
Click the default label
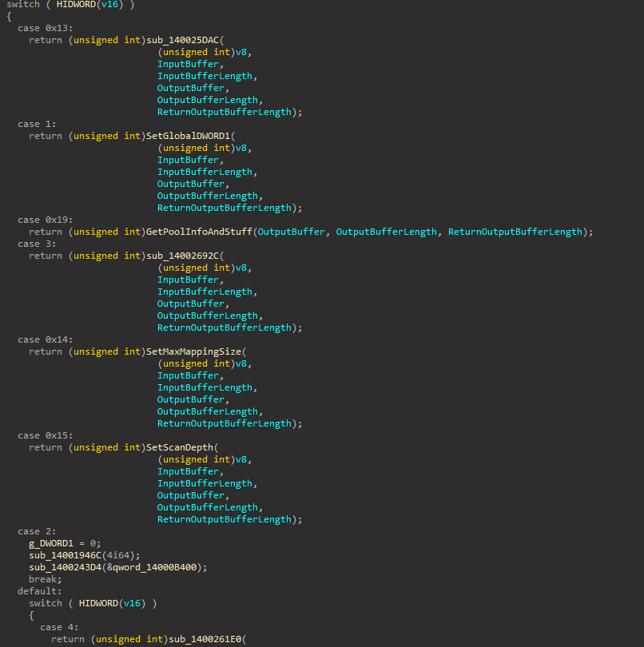coord(39,591)
